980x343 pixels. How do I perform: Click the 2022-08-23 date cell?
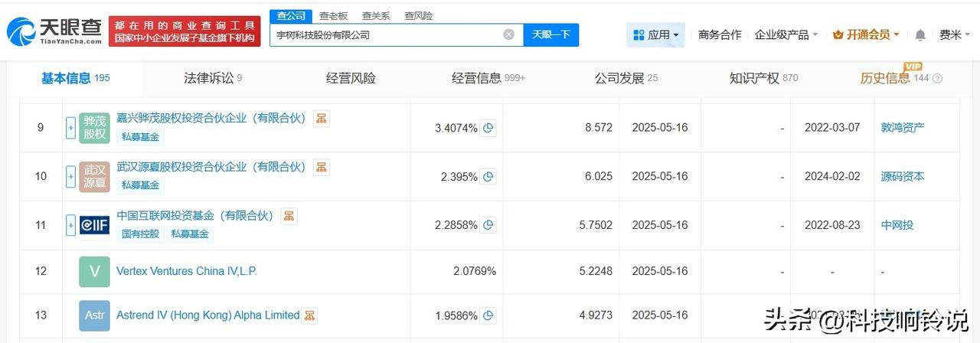pos(832,226)
